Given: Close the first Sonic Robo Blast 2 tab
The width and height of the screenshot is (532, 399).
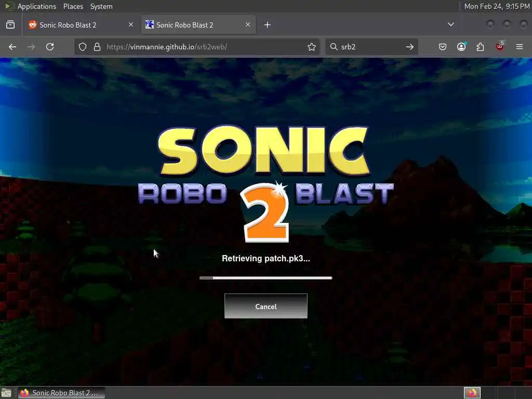Looking at the screenshot, I should (x=131, y=25).
